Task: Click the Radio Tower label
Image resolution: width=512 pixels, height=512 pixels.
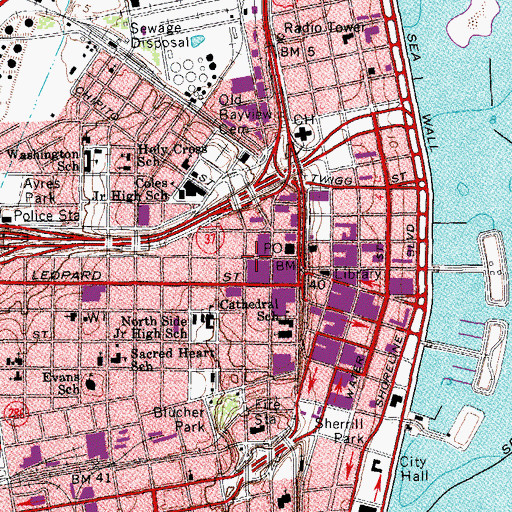Action: point(325,28)
